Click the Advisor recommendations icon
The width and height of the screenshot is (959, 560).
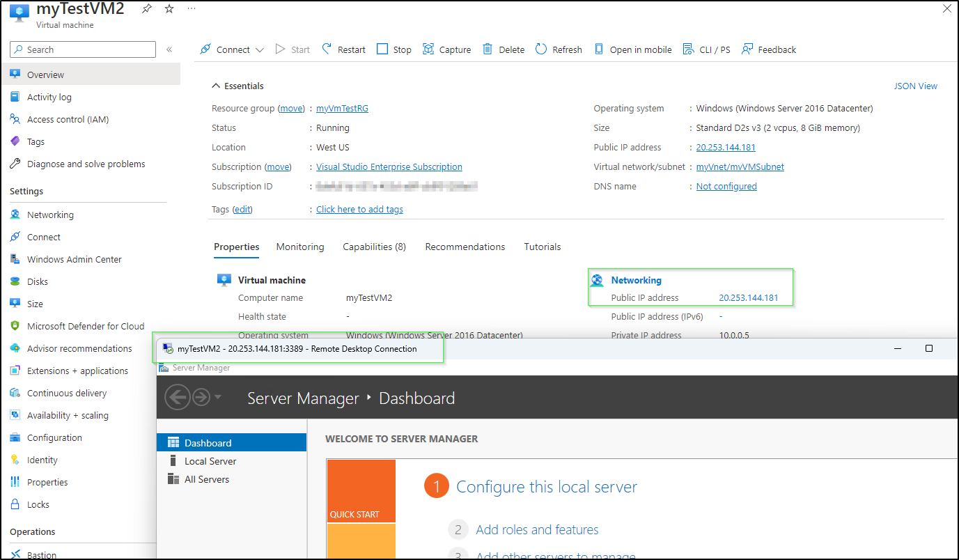click(15, 348)
